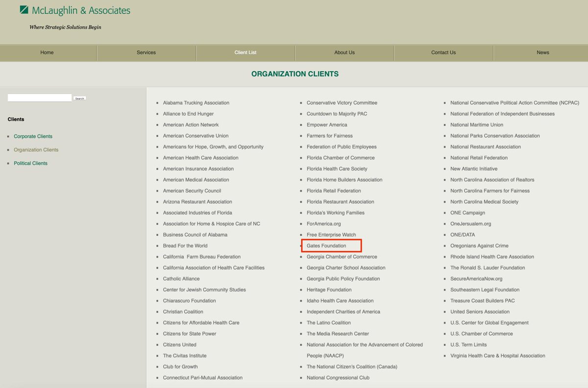588x388 pixels.
Task: Select Christian Coalition entry
Action: click(x=183, y=312)
